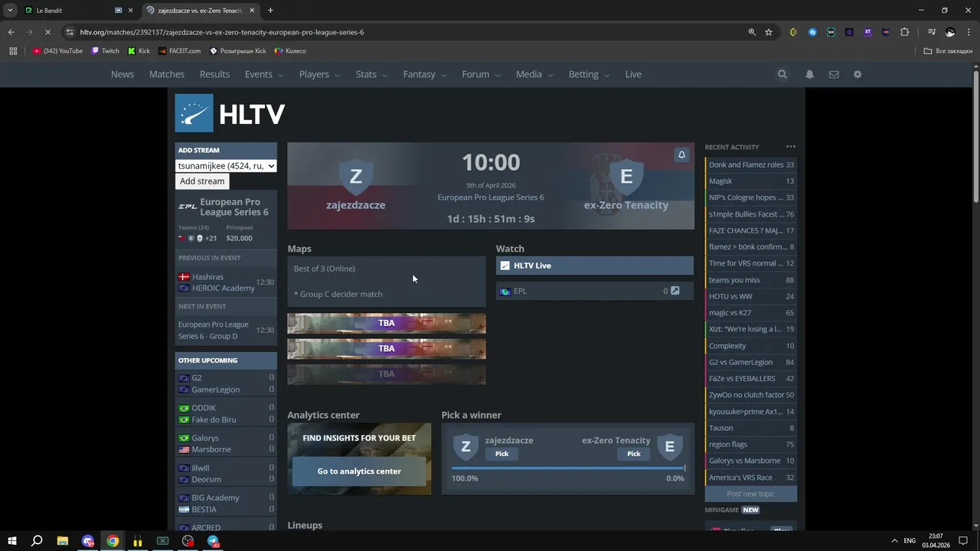Open the EPL stream external link icon
This screenshot has width=980, height=551.
coord(675,291)
